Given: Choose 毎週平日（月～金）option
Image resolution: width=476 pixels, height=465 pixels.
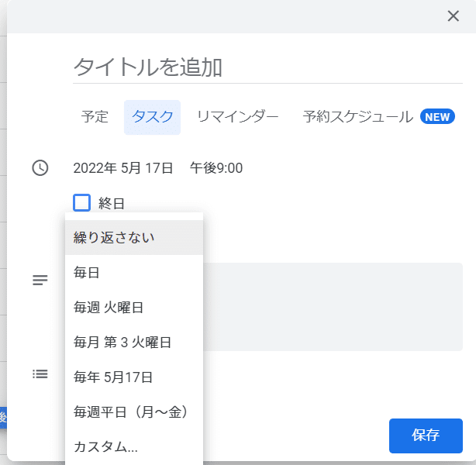Looking at the screenshot, I should [x=134, y=412].
